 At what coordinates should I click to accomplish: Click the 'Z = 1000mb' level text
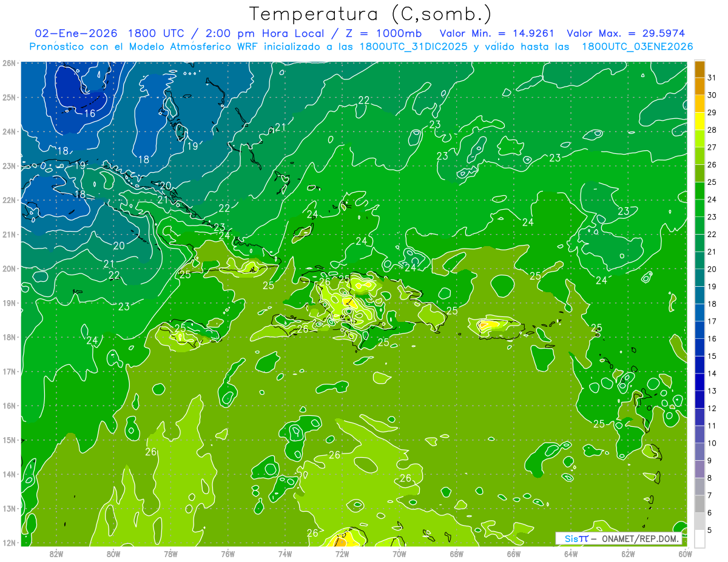383,33
